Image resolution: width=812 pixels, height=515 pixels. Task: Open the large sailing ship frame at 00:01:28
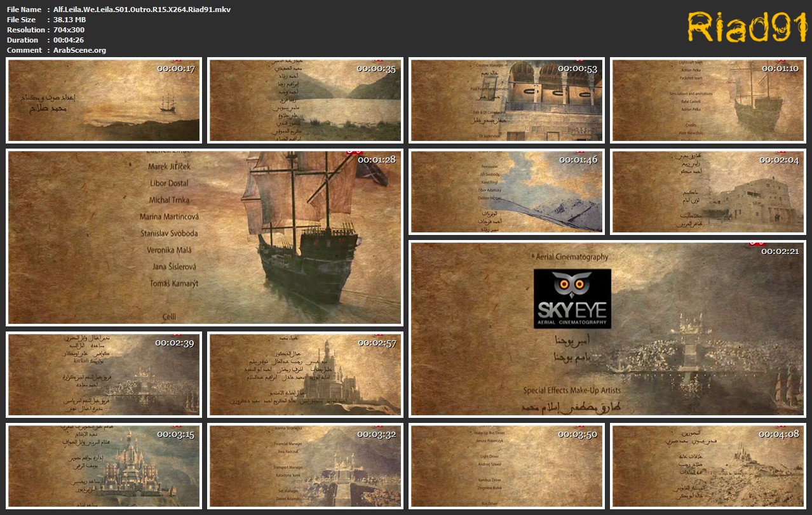point(205,237)
